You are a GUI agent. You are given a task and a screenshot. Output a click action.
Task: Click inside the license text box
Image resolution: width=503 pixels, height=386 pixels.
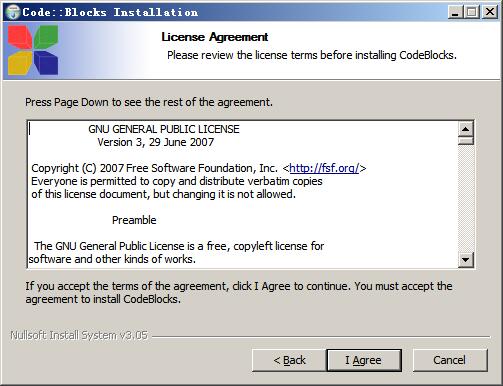tap(242, 194)
